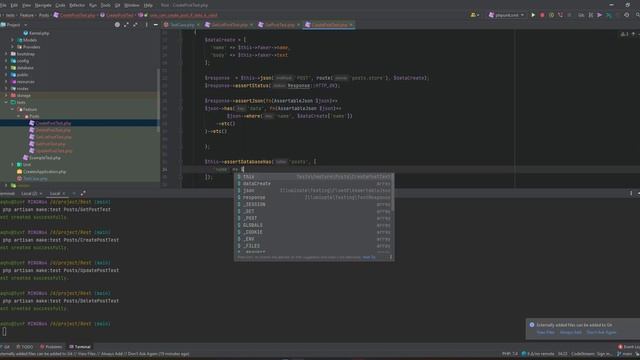Screen dimensions: 640x360
Task: Expand the bootstrap folder in project tree
Action: click(x=6, y=54)
